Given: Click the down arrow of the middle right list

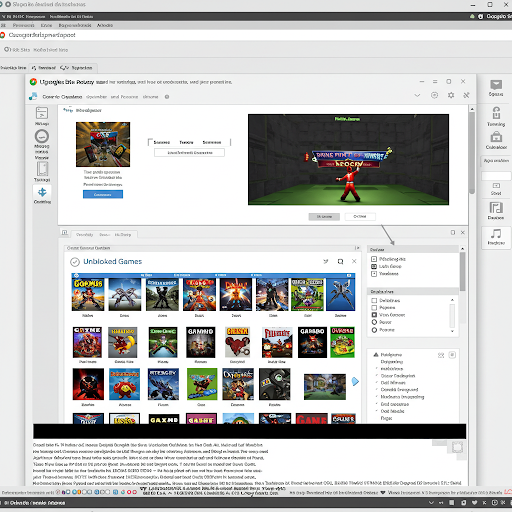Looking at the screenshot, I should [x=452, y=331].
